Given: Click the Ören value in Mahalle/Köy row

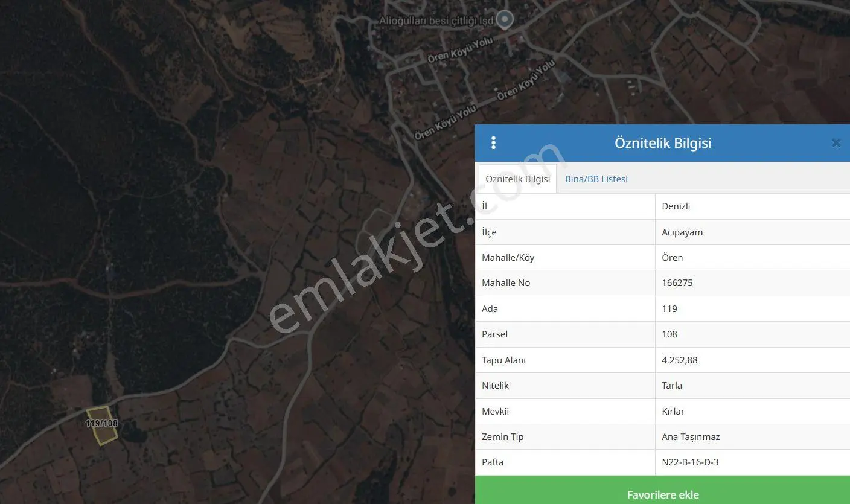Looking at the screenshot, I should [x=752, y=258].
